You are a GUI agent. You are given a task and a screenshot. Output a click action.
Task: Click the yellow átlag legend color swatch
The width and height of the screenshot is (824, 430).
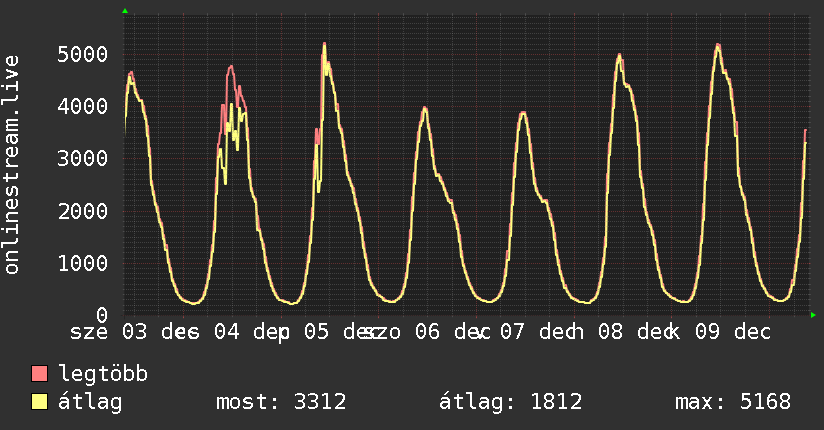pos(40,402)
